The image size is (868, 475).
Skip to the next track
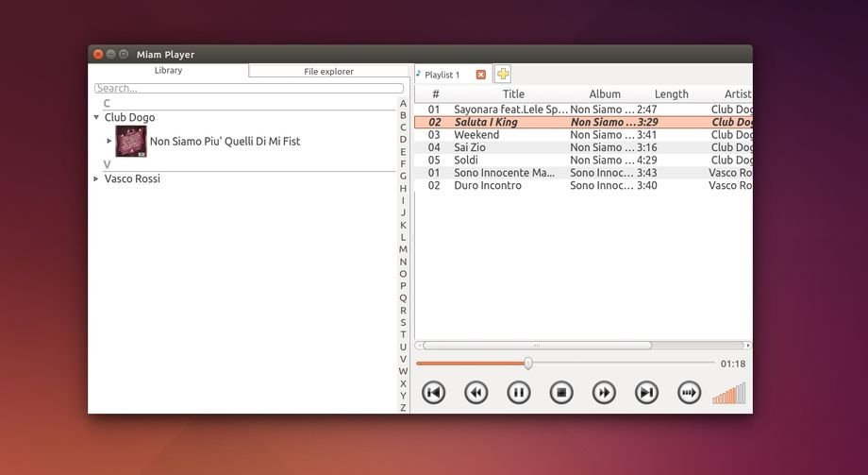tap(646, 393)
